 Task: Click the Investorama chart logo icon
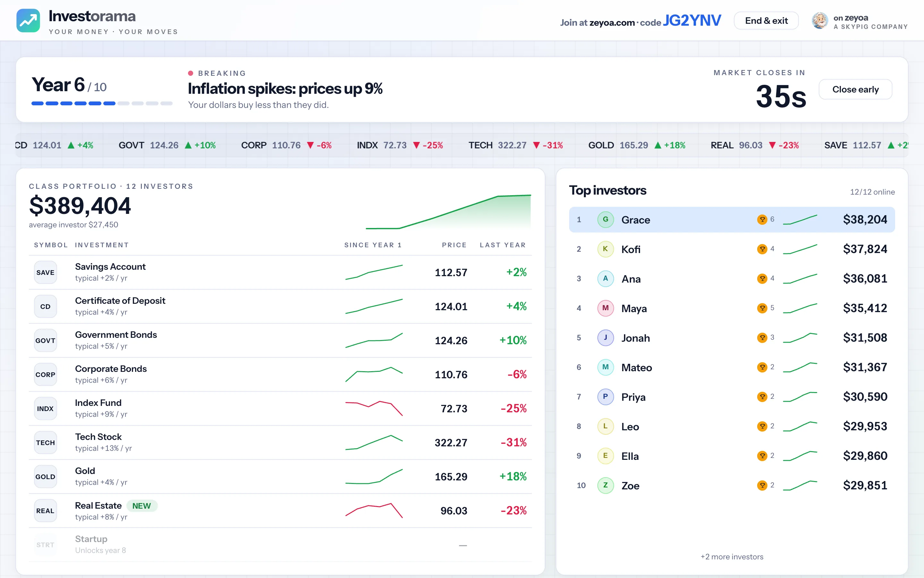[28, 21]
